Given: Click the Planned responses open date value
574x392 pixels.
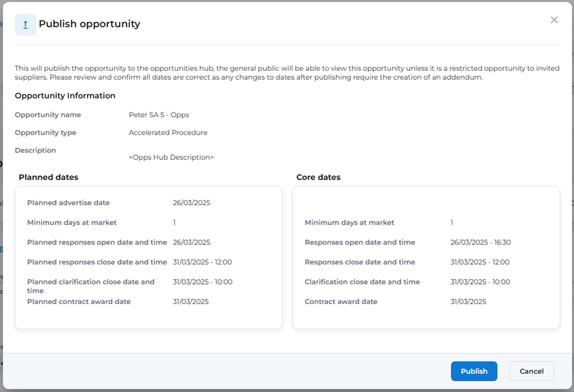Looking at the screenshot, I should [191, 242].
